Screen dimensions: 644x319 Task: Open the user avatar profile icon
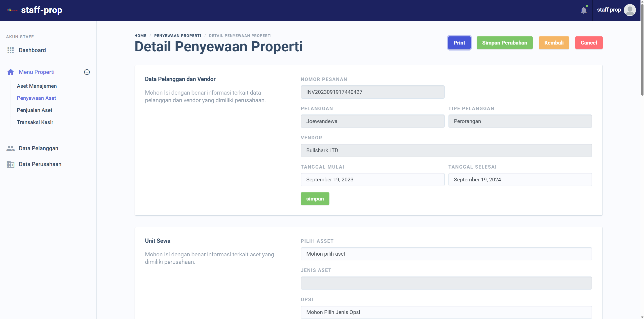click(630, 10)
